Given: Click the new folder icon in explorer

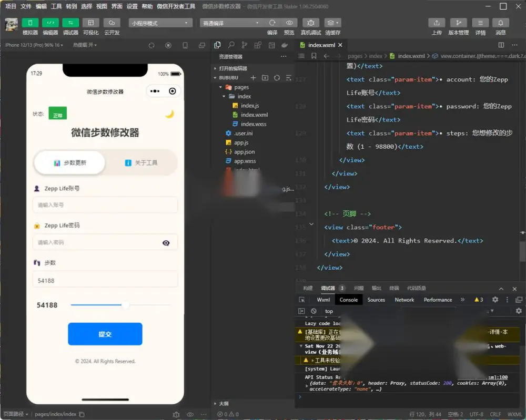Looking at the screenshot, I should (265, 78).
